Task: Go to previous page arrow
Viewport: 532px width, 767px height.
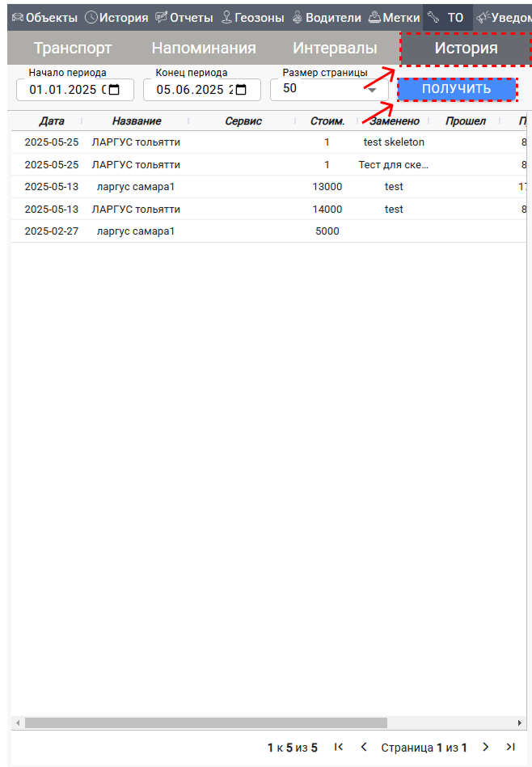Action: [364, 747]
